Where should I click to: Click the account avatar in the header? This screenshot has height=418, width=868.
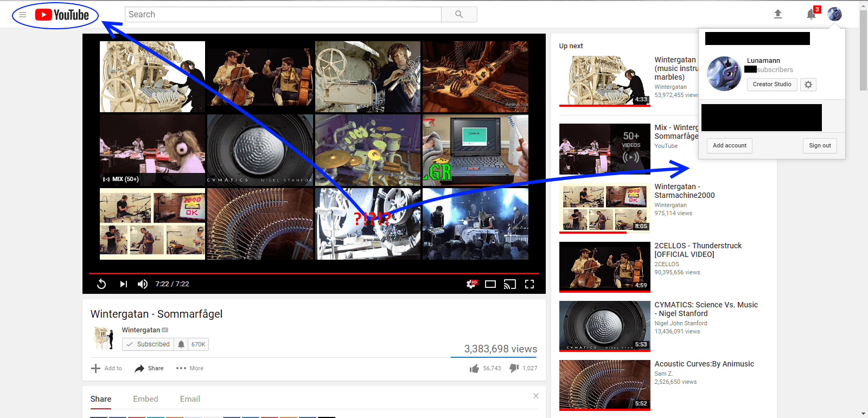pyautogui.click(x=834, y=14)
